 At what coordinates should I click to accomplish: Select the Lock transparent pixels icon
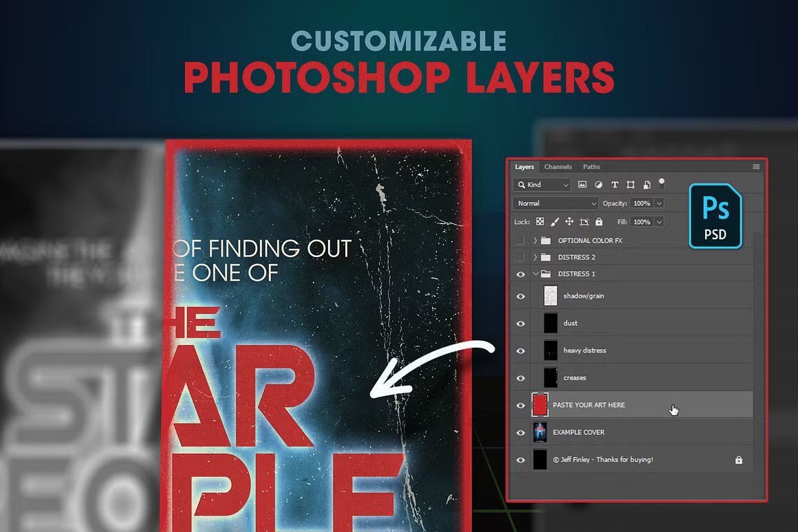(541, 221)
